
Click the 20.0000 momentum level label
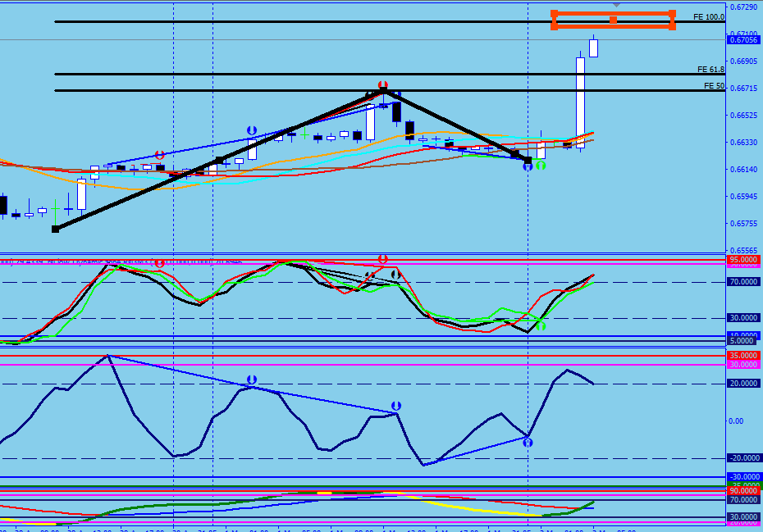pos(743,384)
